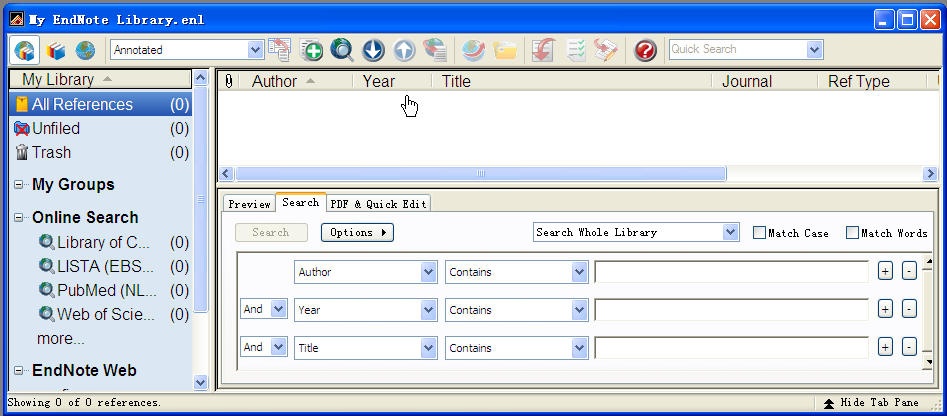Select All References group

pos(101,104)
